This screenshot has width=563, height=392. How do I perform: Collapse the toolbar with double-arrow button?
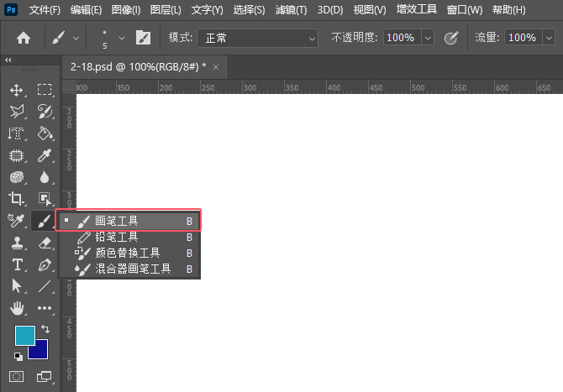(x=8, y=60)
